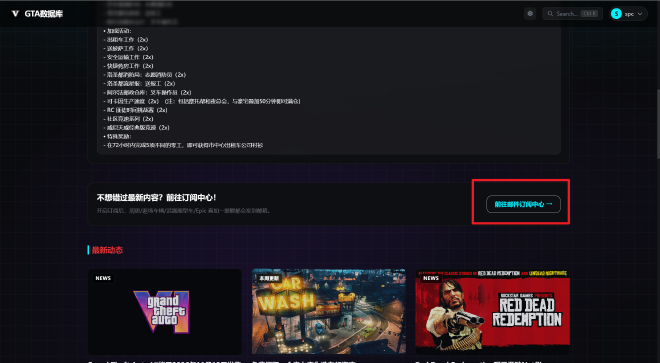Click the 本周更新 badge on the Car Wash card

(269, 278)
